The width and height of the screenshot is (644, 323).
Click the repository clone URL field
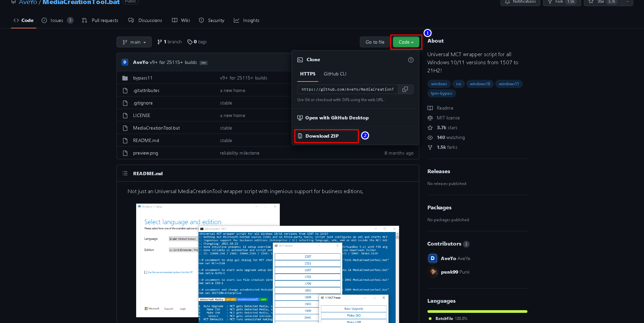tap(348, 89)
